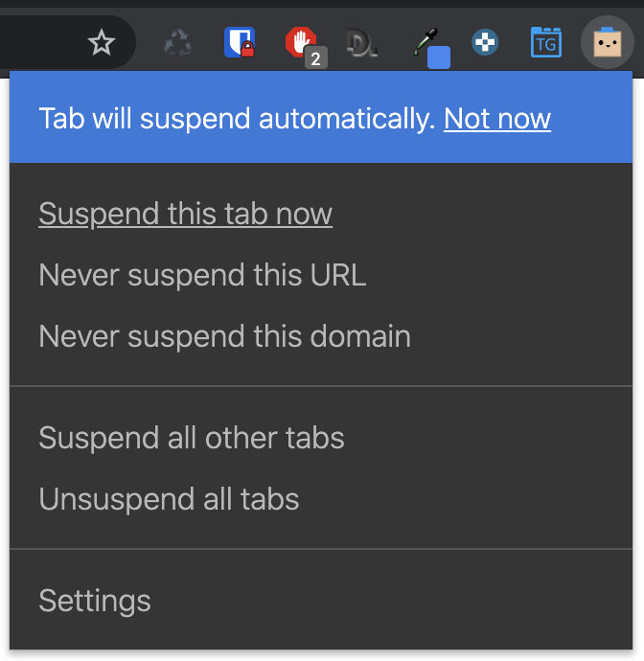
Task: Click the "Tab will suspend automatically" banner text
Action: [x=237, y=119]
